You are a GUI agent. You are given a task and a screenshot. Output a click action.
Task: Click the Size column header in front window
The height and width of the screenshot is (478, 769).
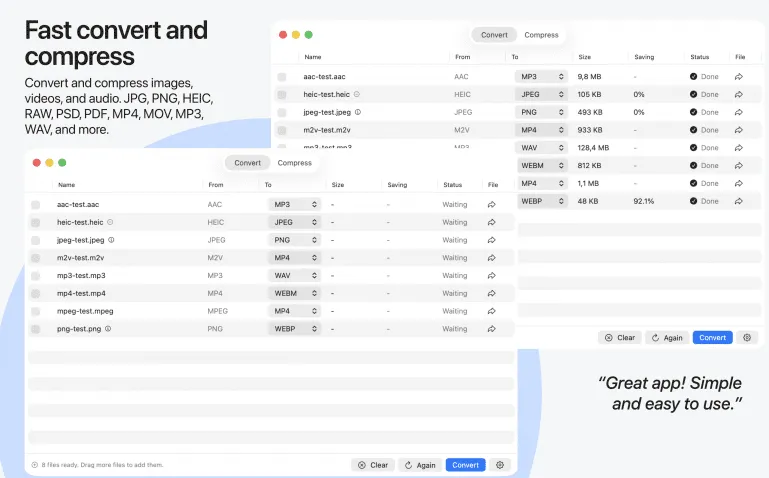[x=338, y=185]
